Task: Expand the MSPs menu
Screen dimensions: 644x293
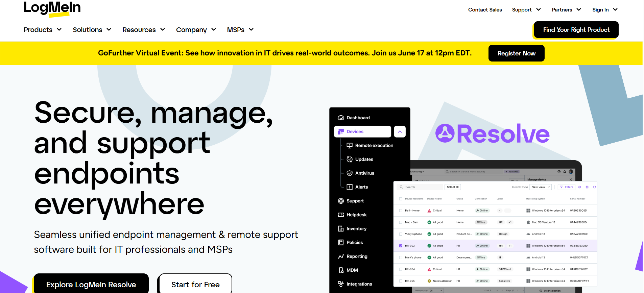Action: pyautogui.click(x=240, y=30)
